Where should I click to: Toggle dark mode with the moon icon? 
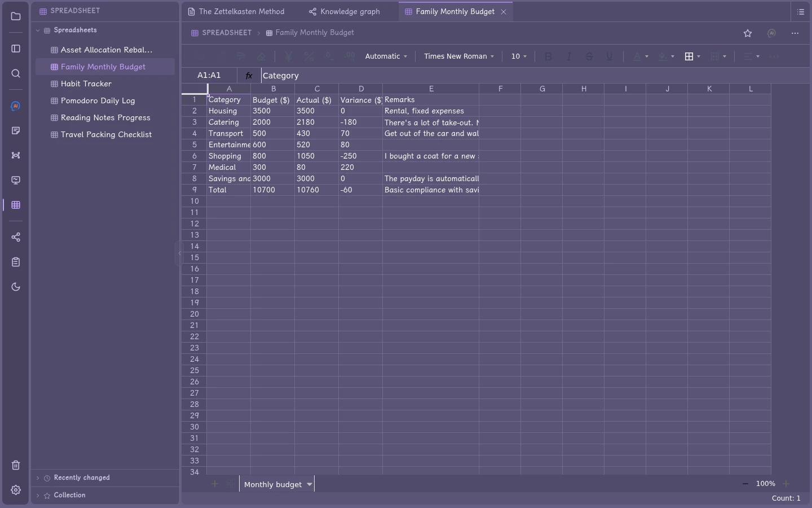click(16, 287)
